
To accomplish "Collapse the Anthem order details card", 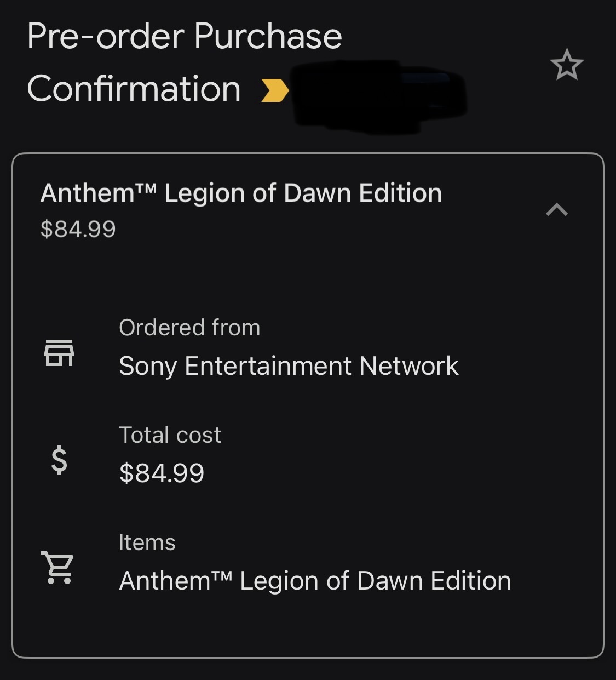I will click(x=556, y=209).
